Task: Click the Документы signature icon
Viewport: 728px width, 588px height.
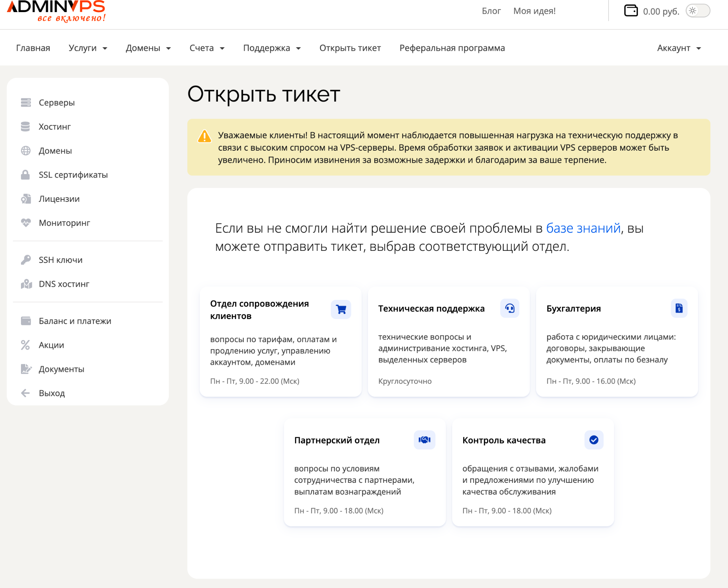Action: point(26,369)
